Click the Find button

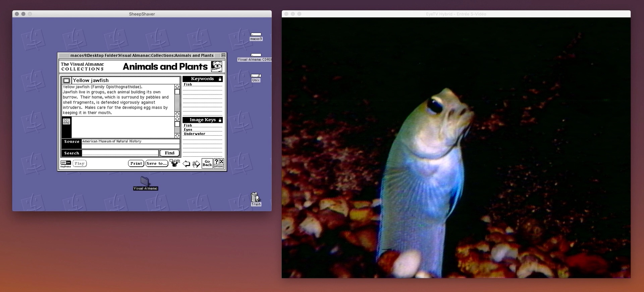pos(169,153)
